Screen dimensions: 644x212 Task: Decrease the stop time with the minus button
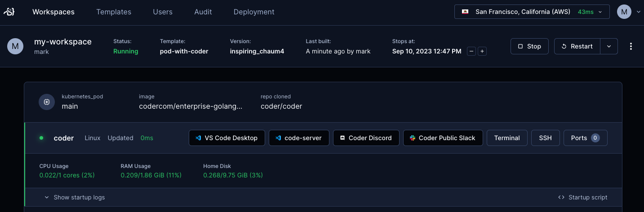click(471, 51)
